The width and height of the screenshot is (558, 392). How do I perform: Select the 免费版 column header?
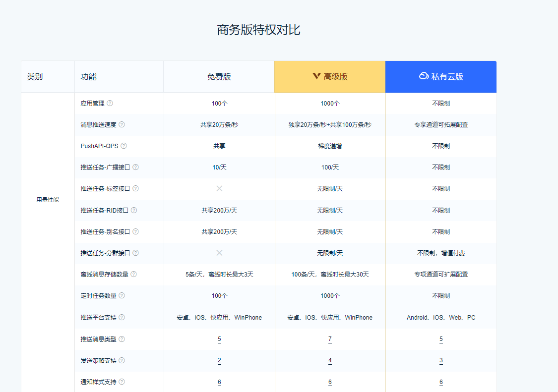point(219,77)
